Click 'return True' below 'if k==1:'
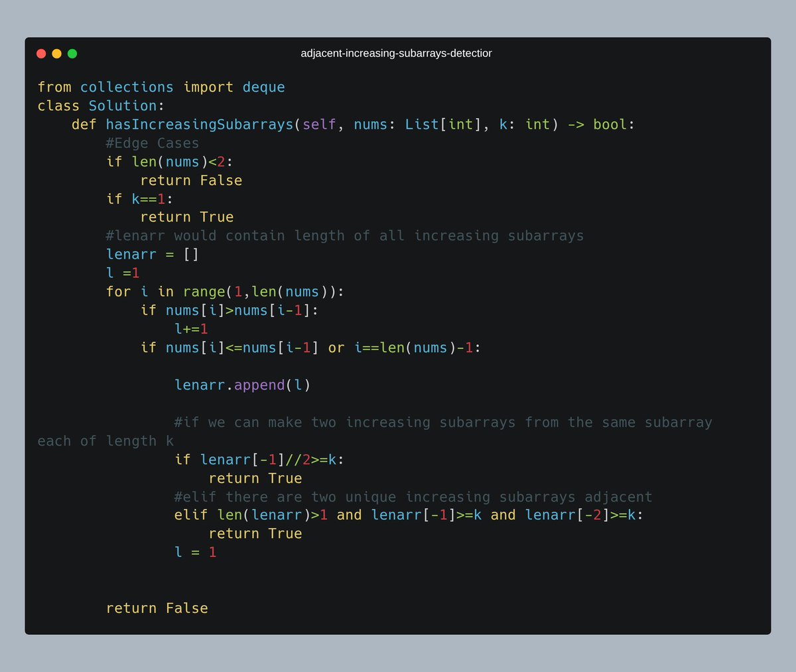796x672 pixels. click(187, 217)
